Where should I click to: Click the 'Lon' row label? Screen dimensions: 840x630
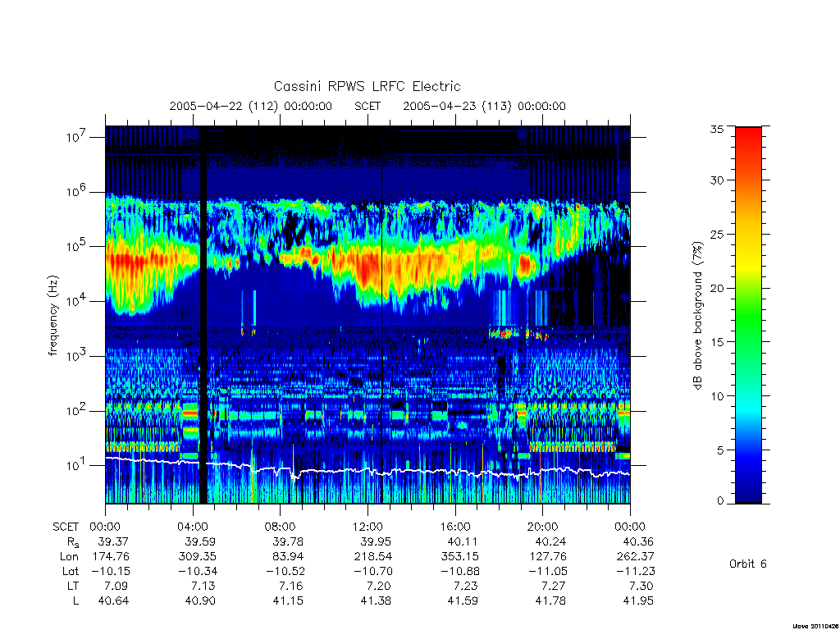coord(69,557)
